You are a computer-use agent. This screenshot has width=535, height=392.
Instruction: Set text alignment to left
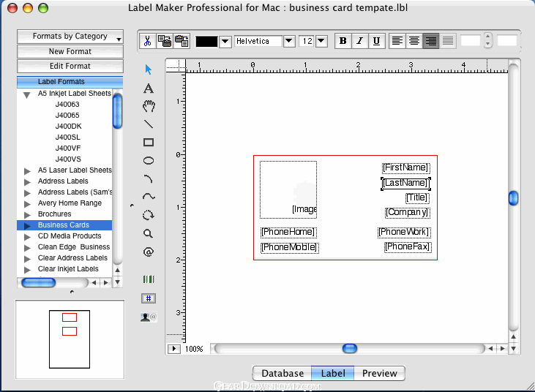pos(397,41)
